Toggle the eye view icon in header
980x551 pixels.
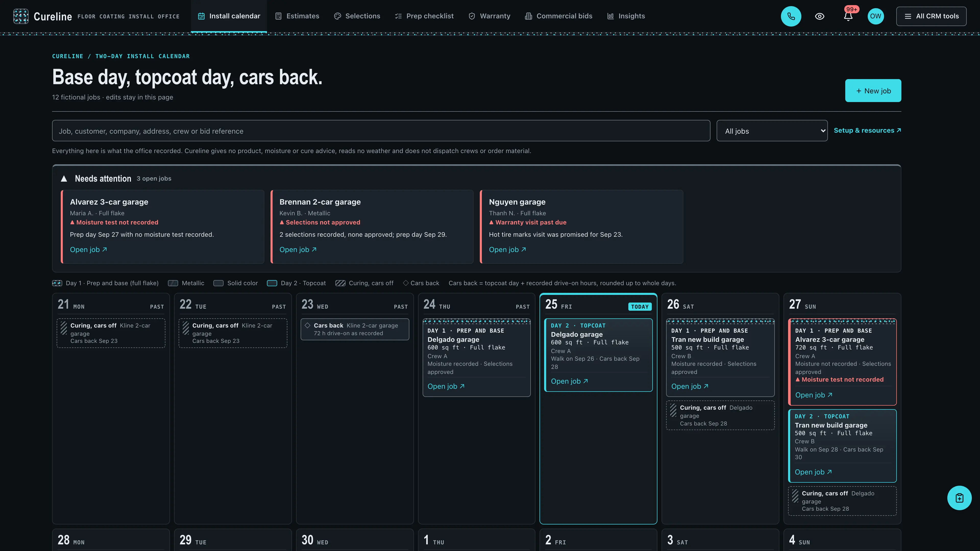(819, 16)
